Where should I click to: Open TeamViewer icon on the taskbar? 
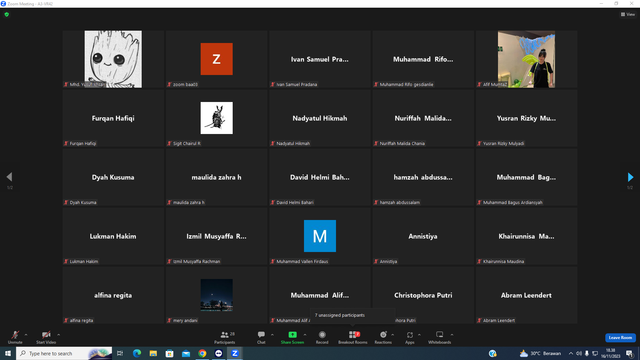point(218,353)
